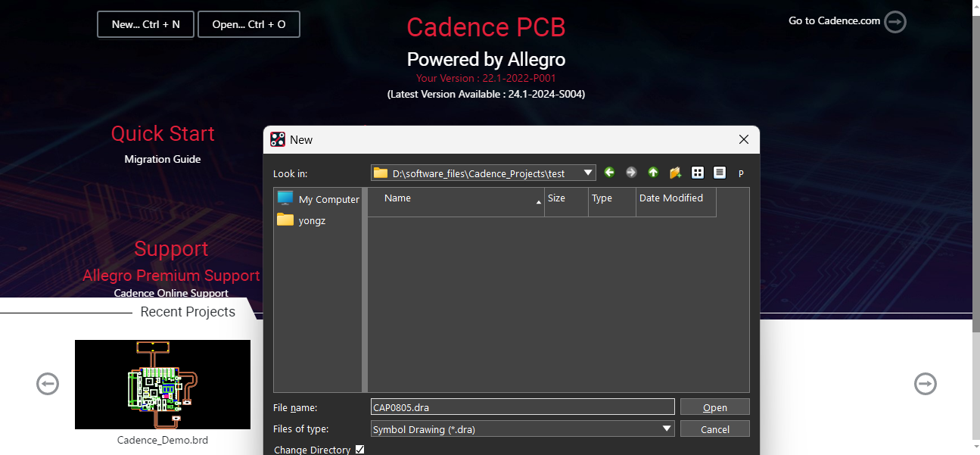This screenshot has height=455, width=980.
Task: Open Cadence Online Support link
Action: 171,293
